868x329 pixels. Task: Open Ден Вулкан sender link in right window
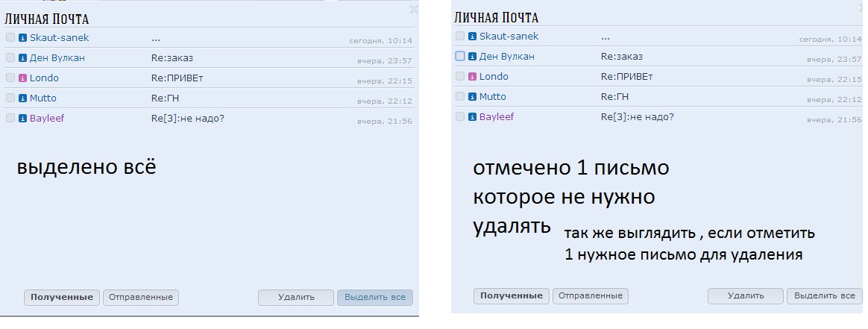pos(506,56)
